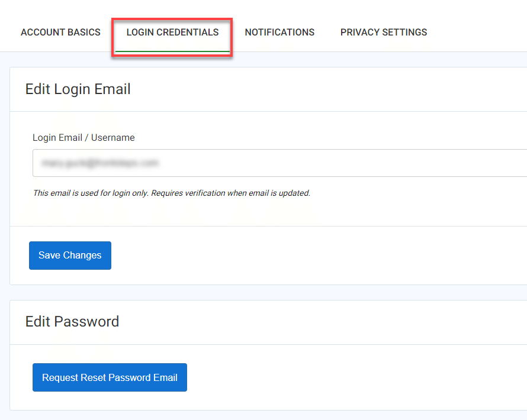Select the Login Credentials tab
Viewport: 527px width, 420px height.
[172, 32]
